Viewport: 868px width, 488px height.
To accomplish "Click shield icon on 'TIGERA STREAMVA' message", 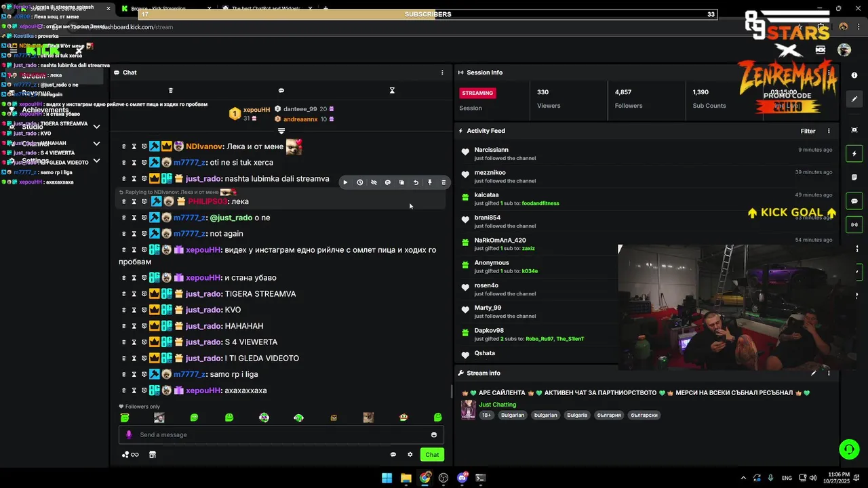I will (x=144, y=293).
